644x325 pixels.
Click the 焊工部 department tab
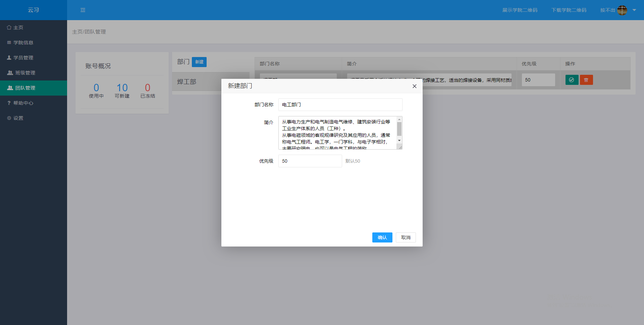click(x=187, y=82)
